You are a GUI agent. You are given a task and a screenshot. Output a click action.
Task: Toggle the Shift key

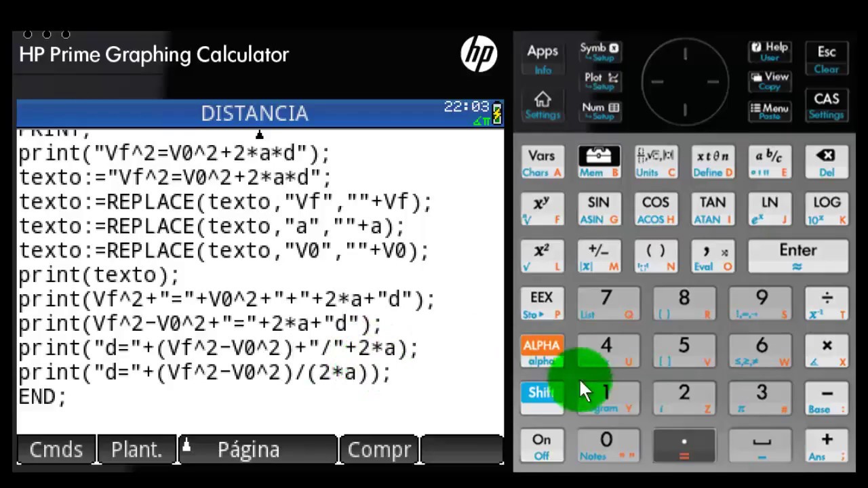click(542, 399)
